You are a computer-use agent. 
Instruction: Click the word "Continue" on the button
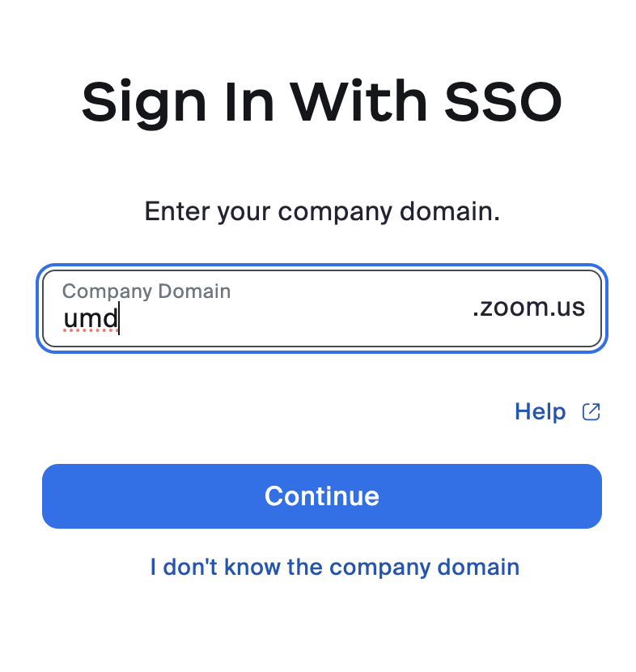pos(321,495)
